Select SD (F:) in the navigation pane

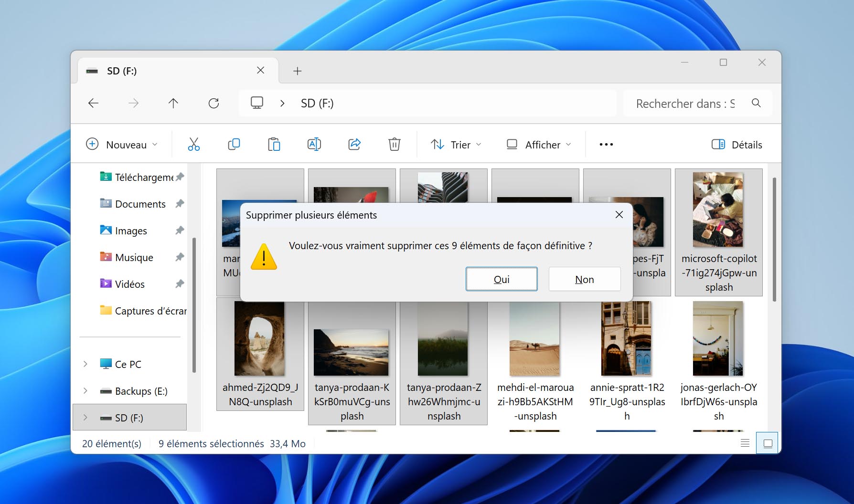(x=129, y=418)
